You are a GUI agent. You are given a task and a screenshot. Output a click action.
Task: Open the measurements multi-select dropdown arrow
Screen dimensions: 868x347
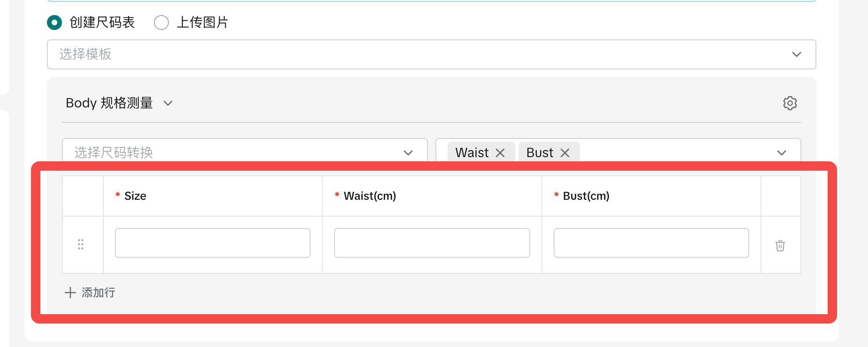click(781, 153)
